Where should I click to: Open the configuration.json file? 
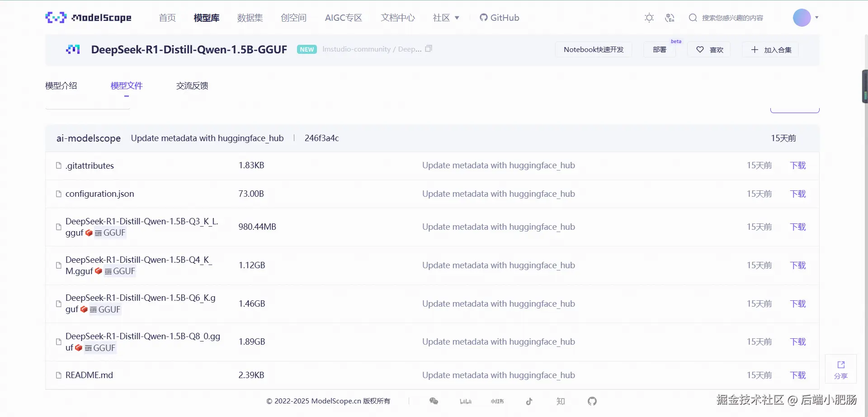[100, 194]
